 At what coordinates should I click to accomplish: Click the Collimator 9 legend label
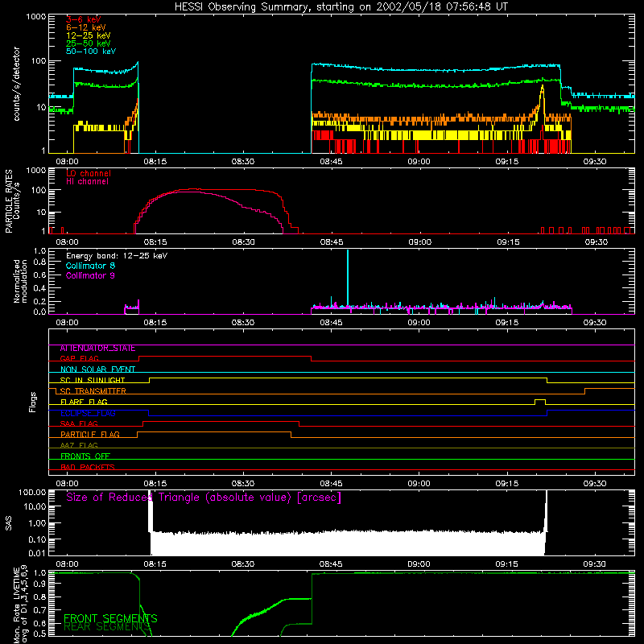90,275
